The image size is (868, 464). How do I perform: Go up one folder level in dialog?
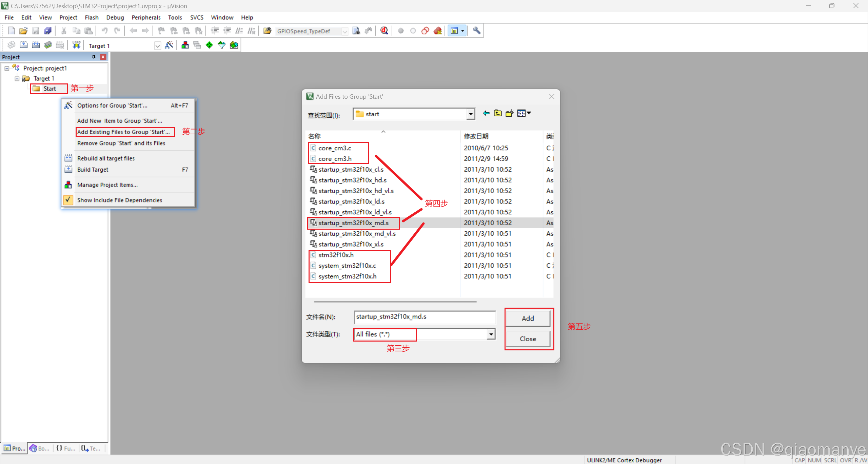coord(498,113)
